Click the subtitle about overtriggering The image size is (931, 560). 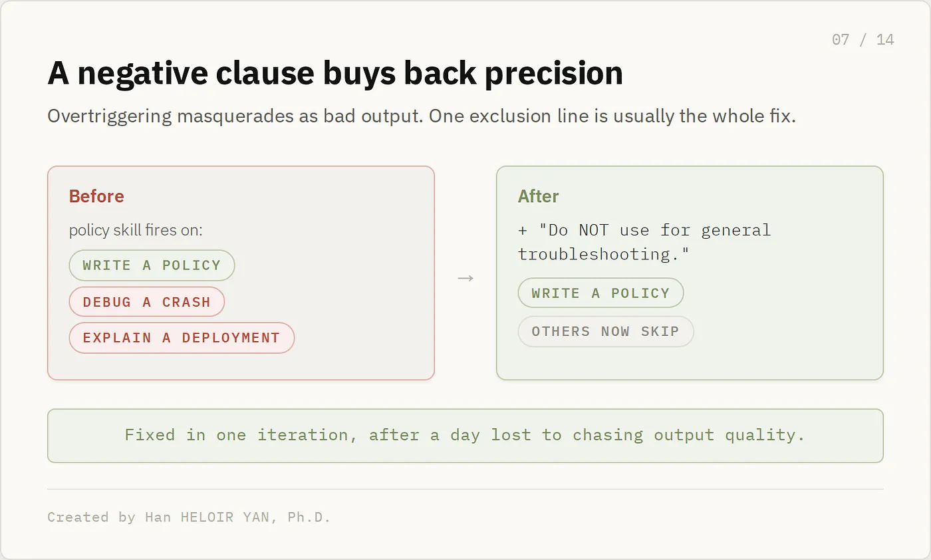coord(422,116)
